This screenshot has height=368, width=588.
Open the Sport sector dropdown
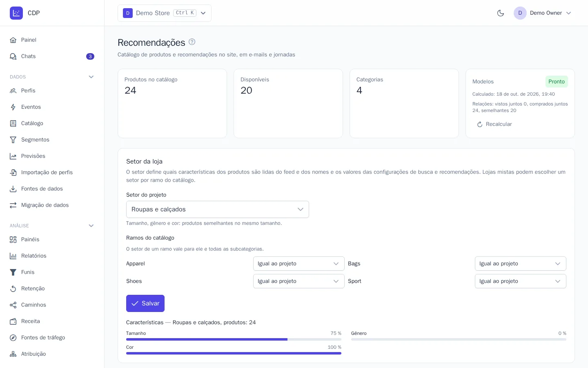[x=521, y=281]
